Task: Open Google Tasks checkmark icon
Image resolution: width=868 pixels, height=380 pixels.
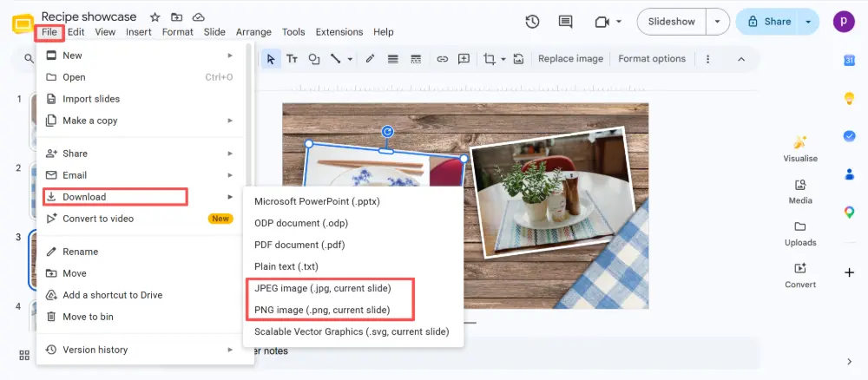Action: [849, 136]
